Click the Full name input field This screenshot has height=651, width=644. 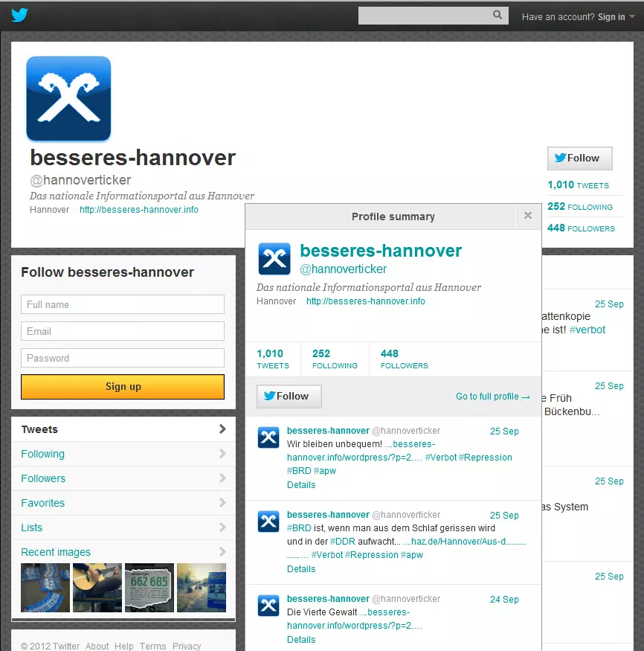pyautogui.click(x=123, y=304)
